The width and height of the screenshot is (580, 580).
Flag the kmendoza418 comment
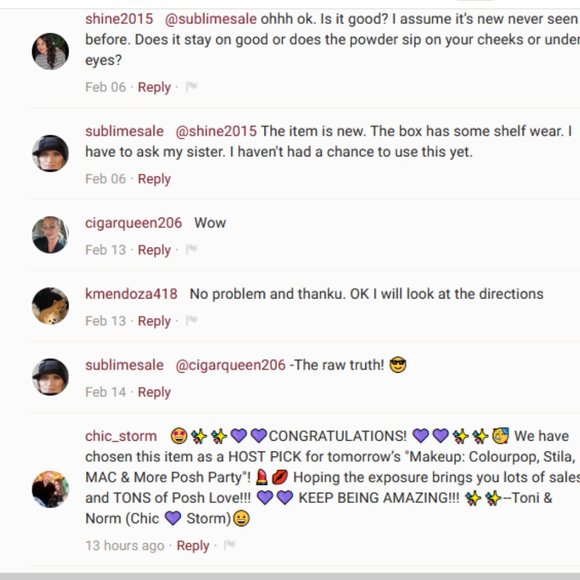click(191, 321)
